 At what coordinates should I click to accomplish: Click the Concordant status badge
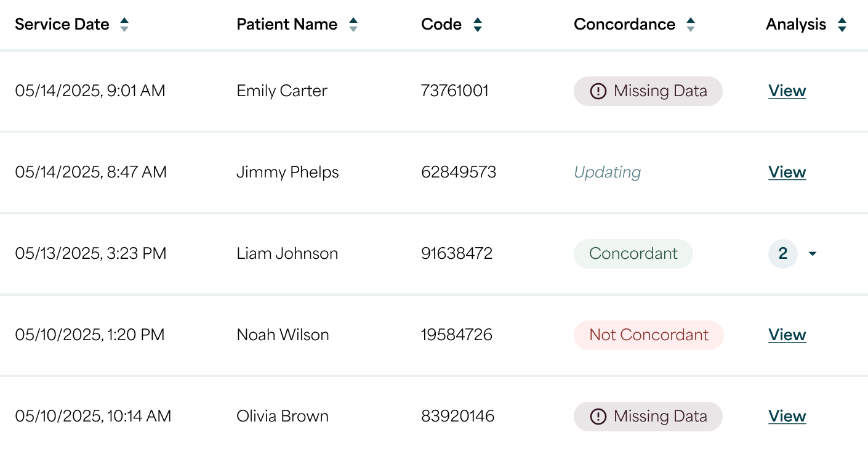tap(633, 254)
